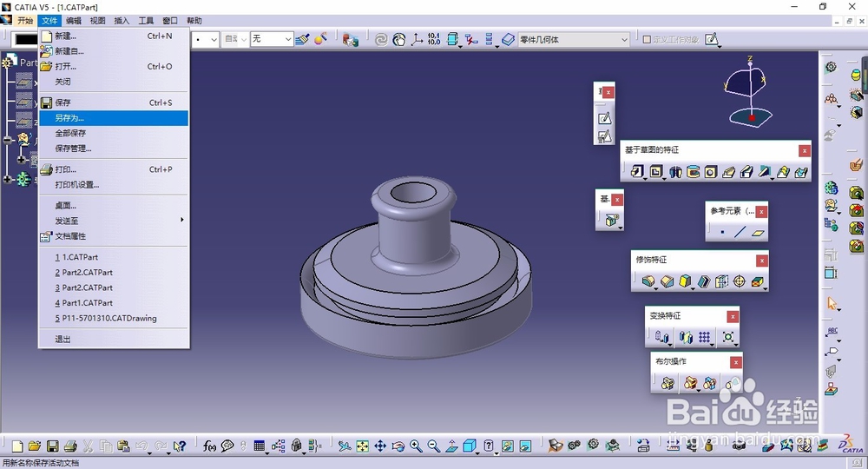Click the Pan view icon
The image size is (868, 469).
[380, 446]
